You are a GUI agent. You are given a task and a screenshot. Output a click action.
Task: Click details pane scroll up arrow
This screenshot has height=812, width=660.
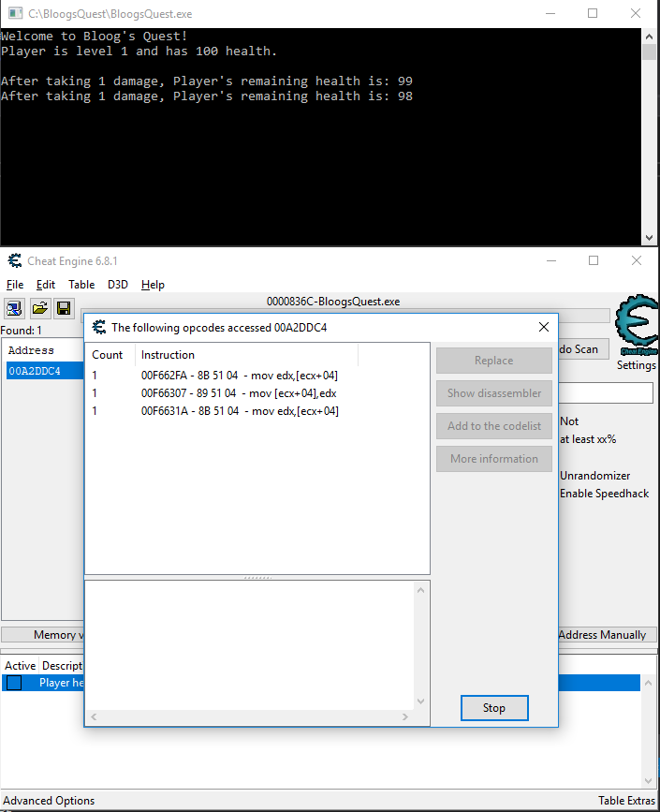(x=421, y=590)
